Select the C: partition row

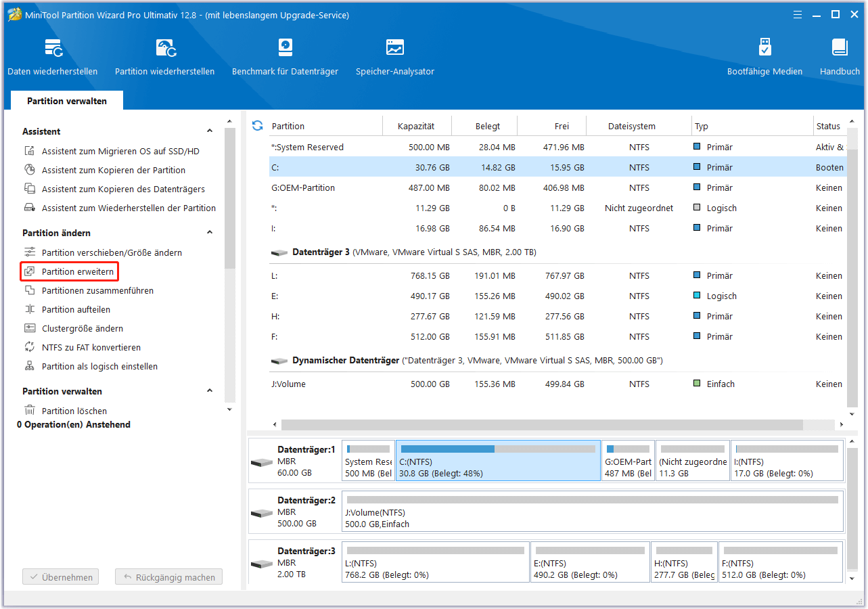click(558, 167)
